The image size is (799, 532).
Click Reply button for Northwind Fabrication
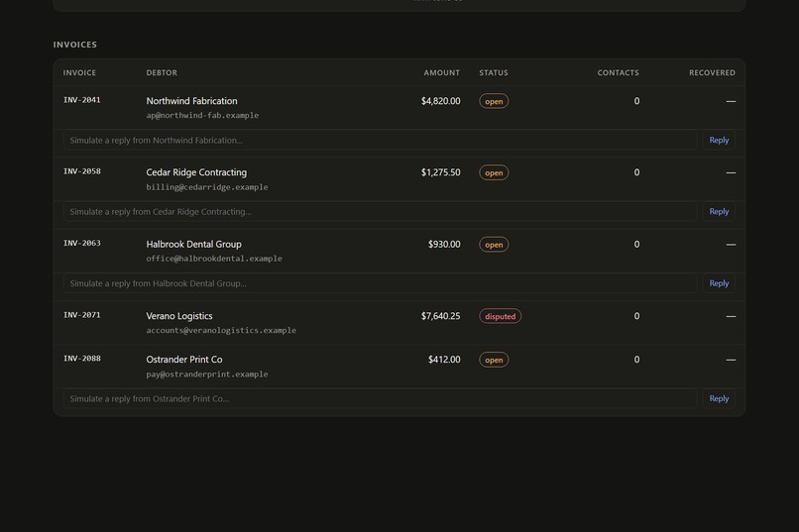719,140
